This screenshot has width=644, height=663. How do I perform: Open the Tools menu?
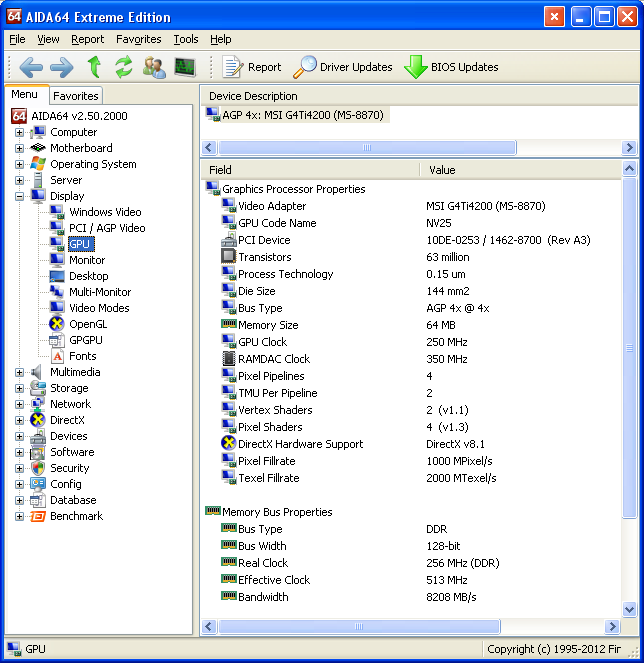(x=186, y=39)
